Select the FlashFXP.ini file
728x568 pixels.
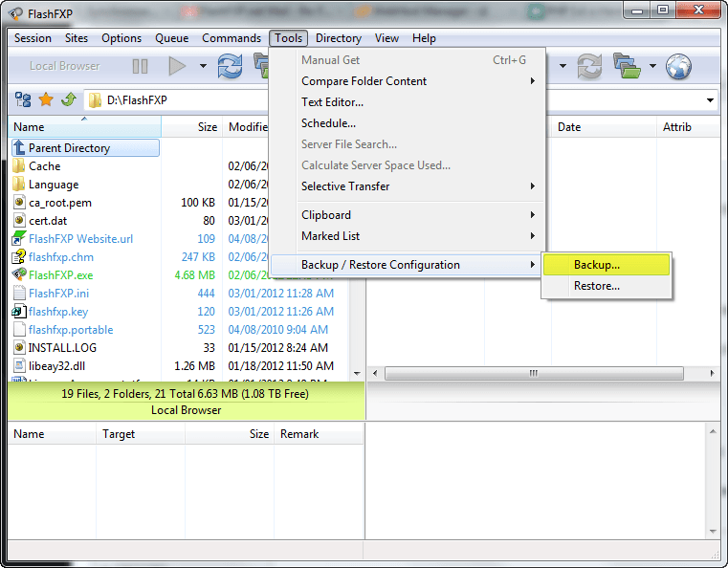click(x=58, y=294)
